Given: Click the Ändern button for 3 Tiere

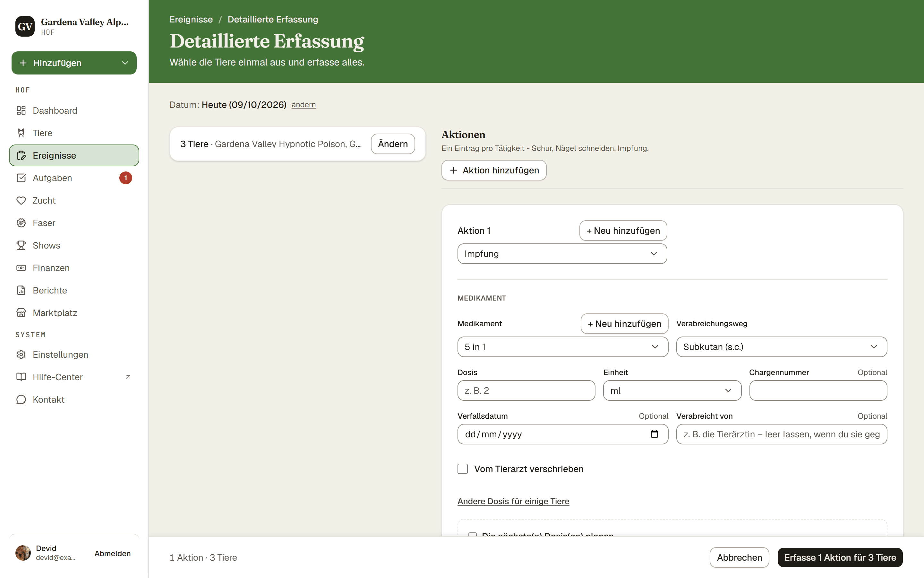Looking at the screenshot, I should pyautogui.click(x=393, y=144).
